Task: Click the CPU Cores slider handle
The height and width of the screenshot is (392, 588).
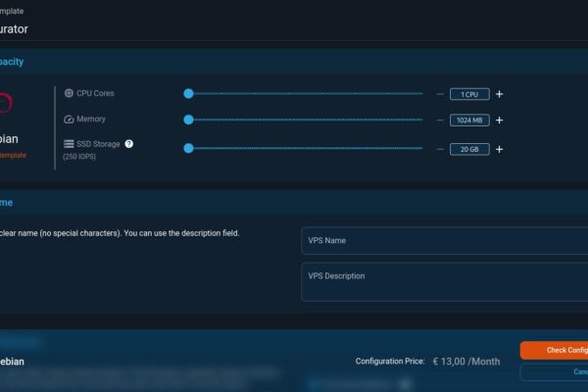Action: [x=188, y=93]
